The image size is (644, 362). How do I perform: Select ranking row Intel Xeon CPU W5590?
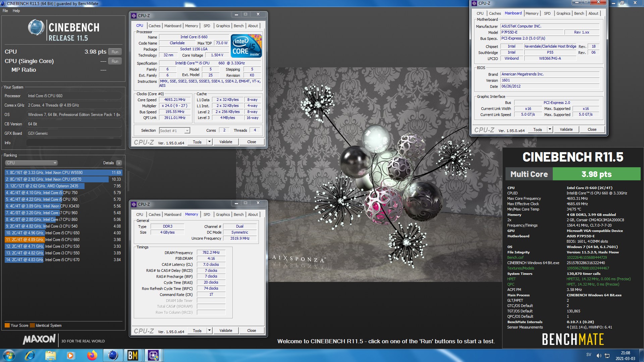63,173
